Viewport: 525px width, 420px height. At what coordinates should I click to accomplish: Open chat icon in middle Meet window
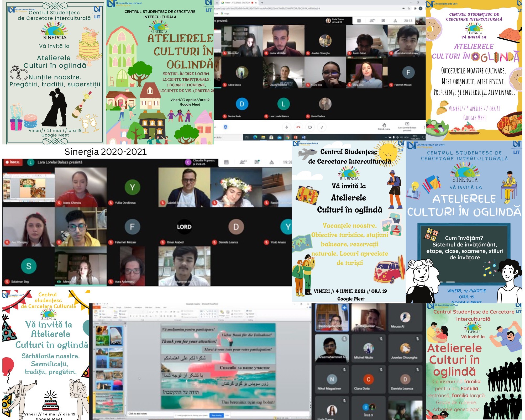(257, 162)
